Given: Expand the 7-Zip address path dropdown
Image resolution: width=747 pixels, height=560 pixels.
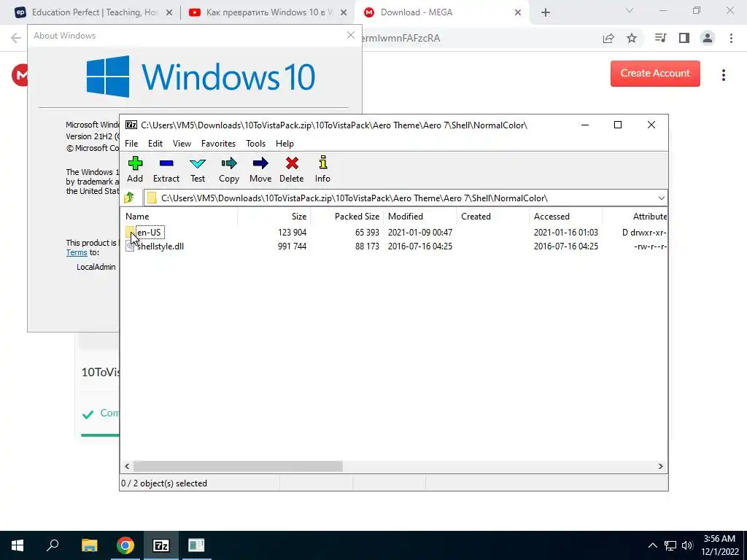Looking at the screenshot, I should [661, 198].
